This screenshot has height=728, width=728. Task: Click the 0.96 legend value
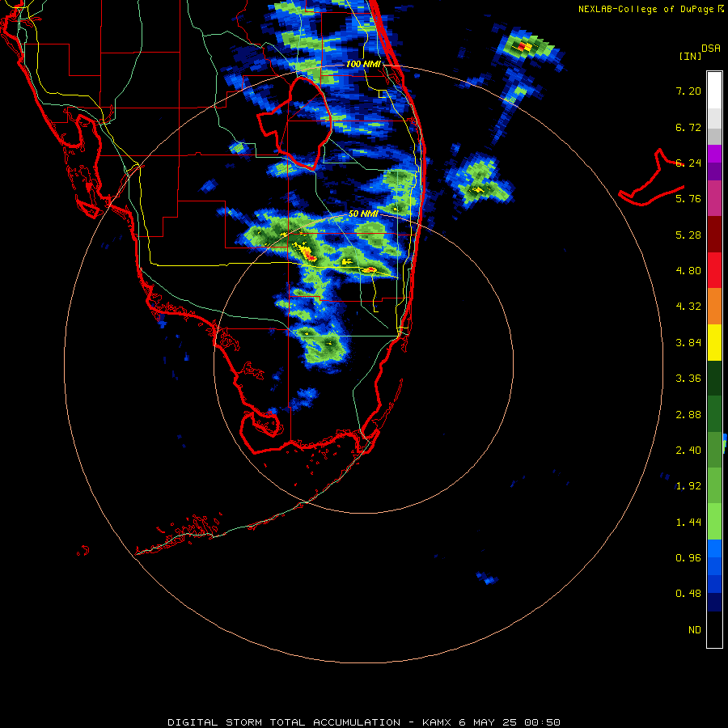coord(688,558)
